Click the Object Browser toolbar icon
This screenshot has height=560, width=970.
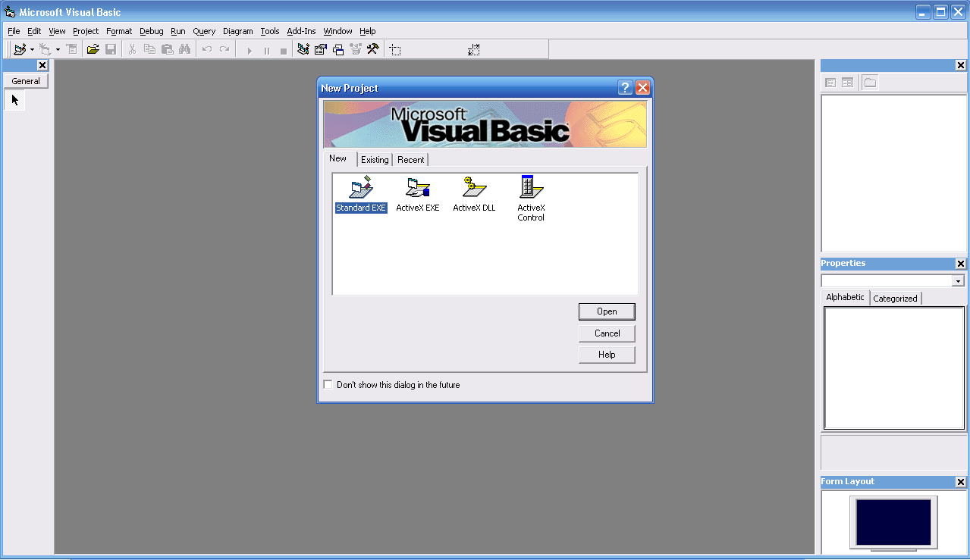[x=356, y=49]
